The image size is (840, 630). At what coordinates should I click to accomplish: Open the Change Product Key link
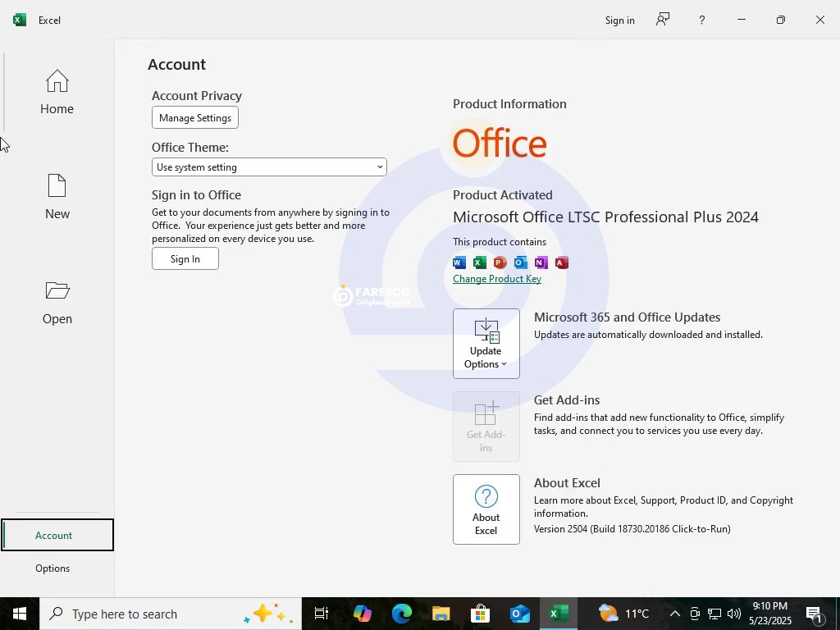[x=496, y=279]
